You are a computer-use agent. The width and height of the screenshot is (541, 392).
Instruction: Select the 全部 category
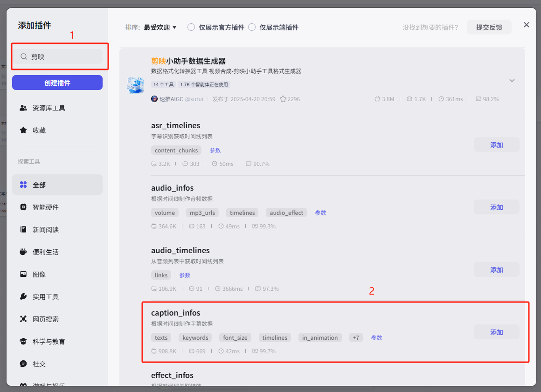[x=57, y=185]
